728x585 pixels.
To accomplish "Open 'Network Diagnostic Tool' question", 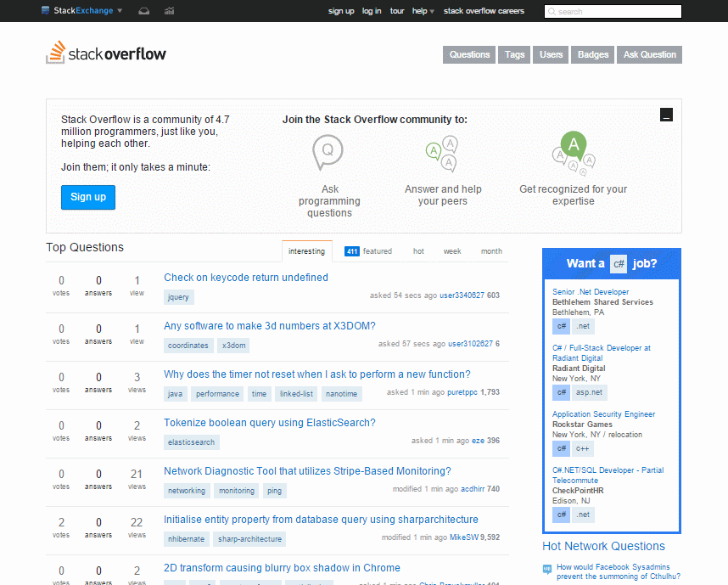I will [307, 470].
